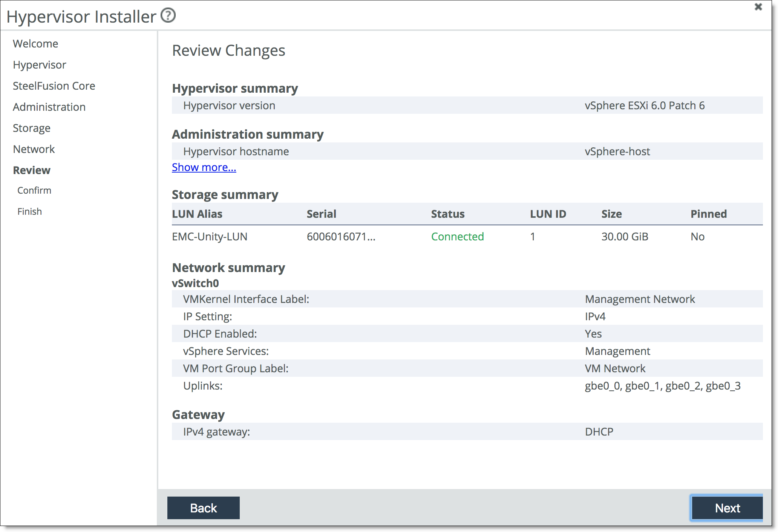The image size is (778, 532).
Task: Click the Connected status of EMC-Unity-LUN
Action: [x=458, y=237]
